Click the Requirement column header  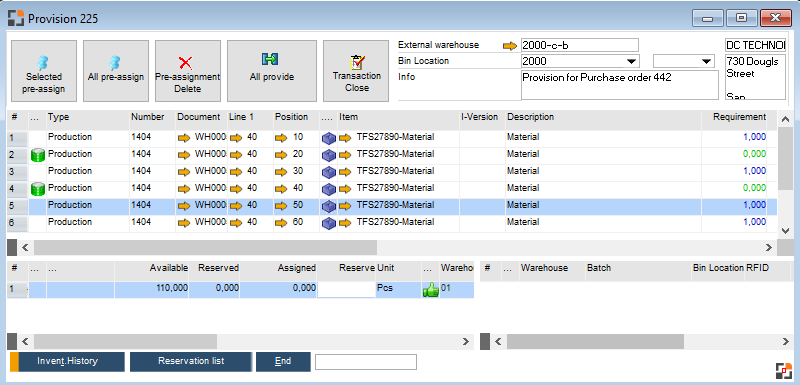tap(734, 117)
